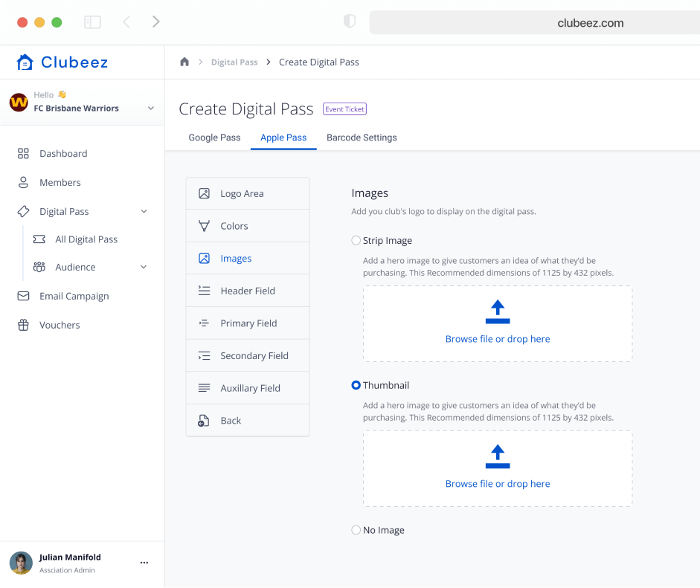Collapse the Digital Pass sidebar chevron
The image size is (700, 588).
point(144,212)
